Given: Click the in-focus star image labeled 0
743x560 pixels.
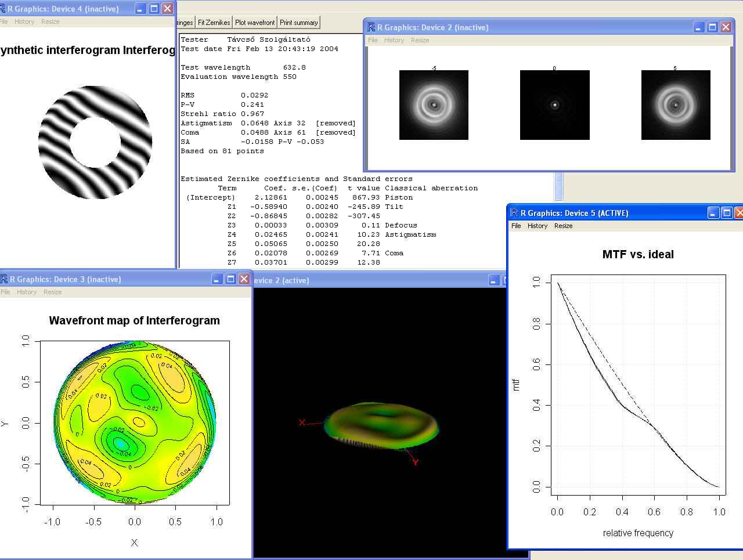Looking at the screenshot, I should coord(554,105).
